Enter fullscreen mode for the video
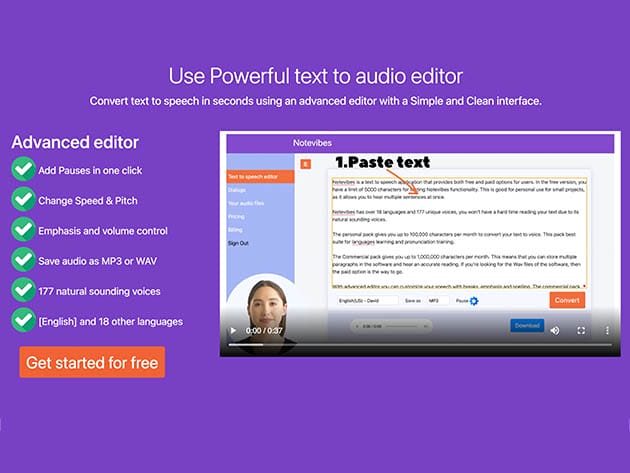 coord(581,330)
